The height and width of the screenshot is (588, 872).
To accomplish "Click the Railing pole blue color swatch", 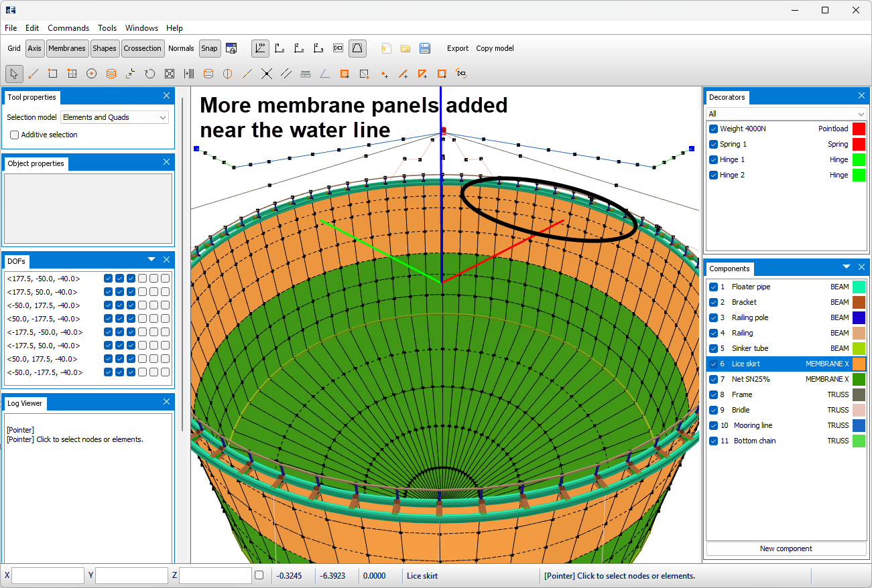I will point(859,317).
